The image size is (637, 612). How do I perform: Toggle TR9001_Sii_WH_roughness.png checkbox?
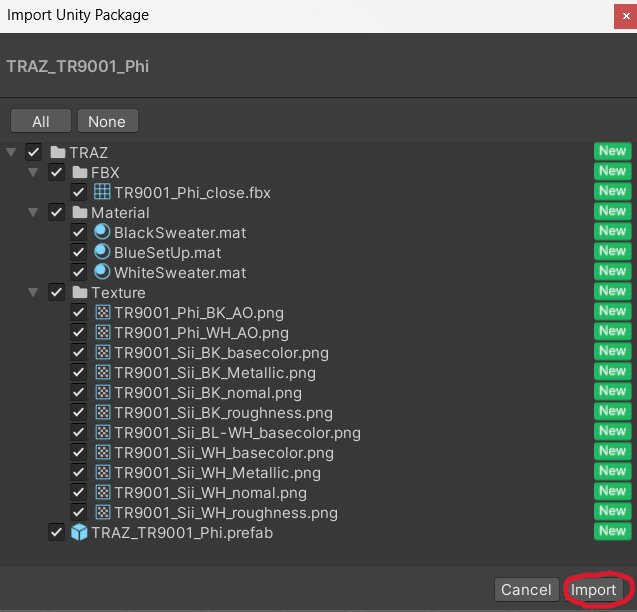[78, 512]
